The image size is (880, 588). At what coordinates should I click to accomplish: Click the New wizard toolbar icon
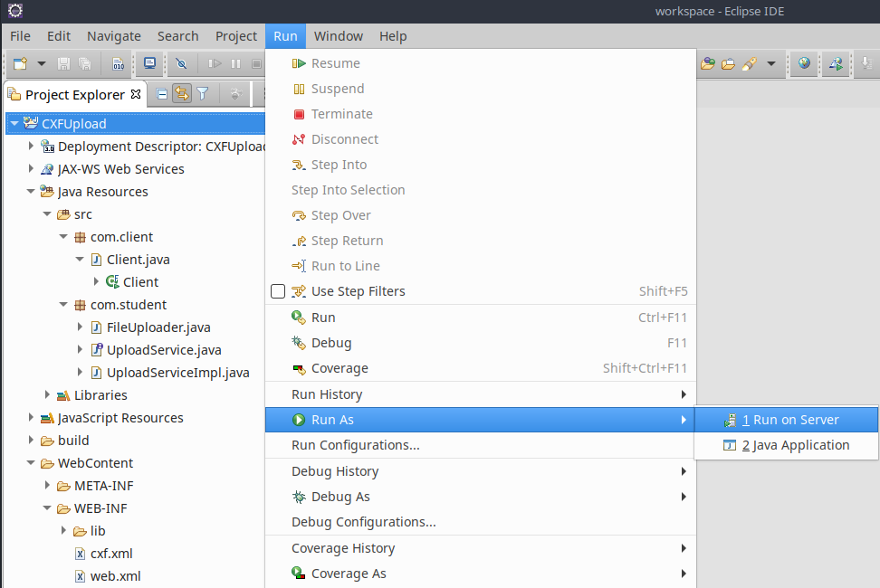click(20, 63)
